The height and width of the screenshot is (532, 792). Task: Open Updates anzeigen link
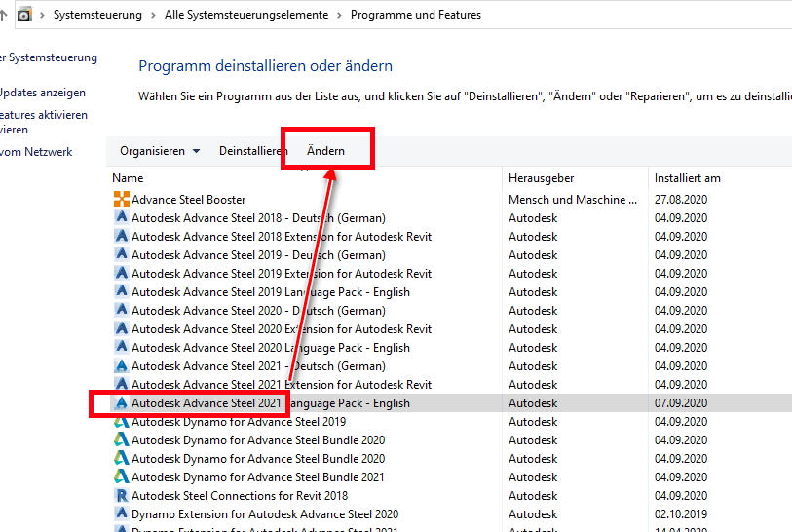click(43, 93)
